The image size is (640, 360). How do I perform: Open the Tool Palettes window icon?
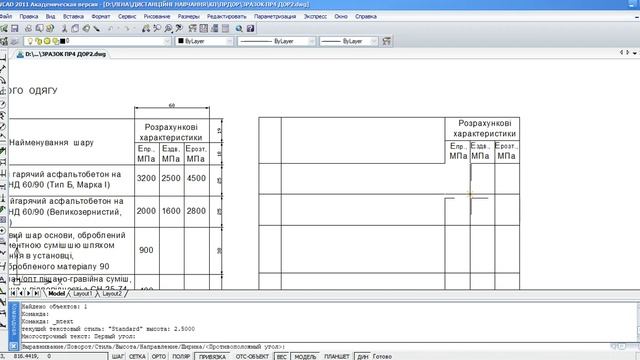point(215,29)
